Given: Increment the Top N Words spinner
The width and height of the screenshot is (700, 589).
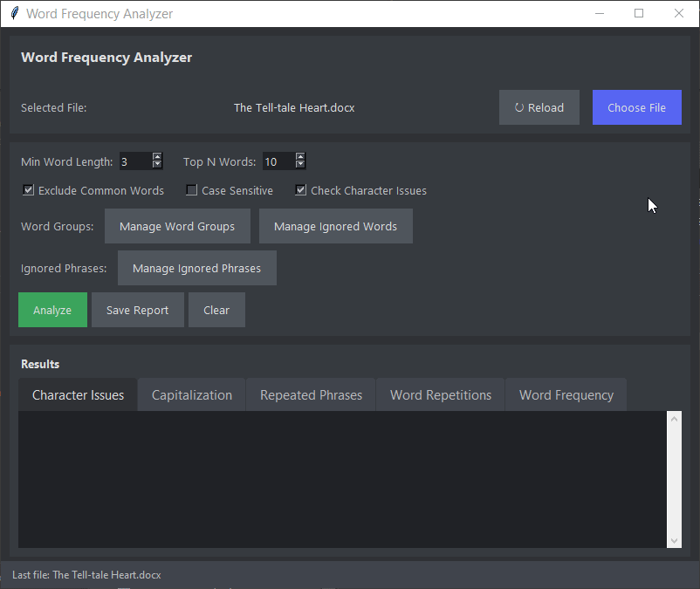Looking at the screenshot, I should [300, 157].
